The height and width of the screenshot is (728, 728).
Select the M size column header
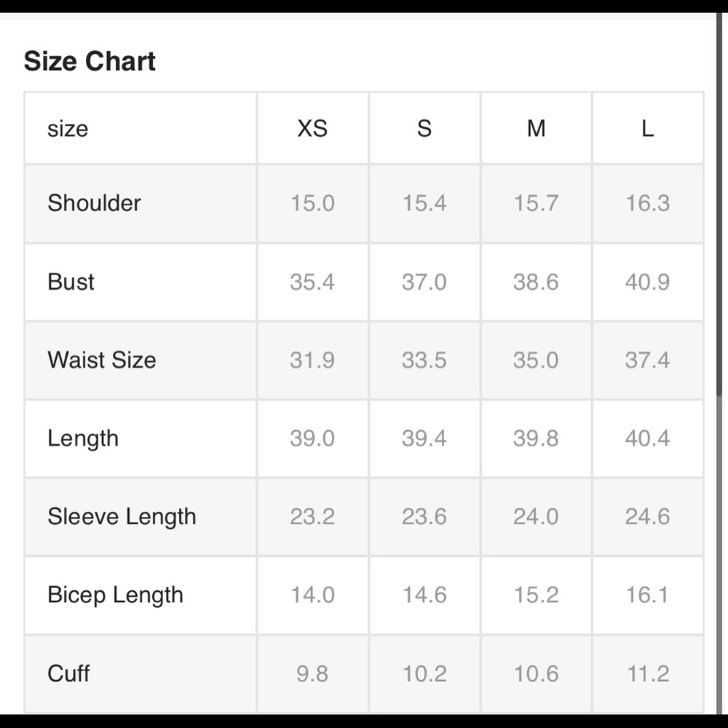tap(537, 128)
